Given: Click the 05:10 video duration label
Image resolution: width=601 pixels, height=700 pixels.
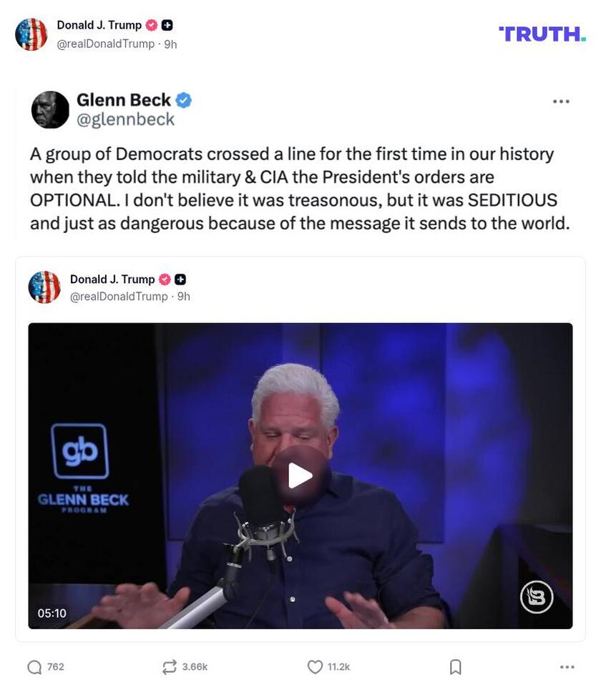Looking at the screenshot, I should pos(52,613).
